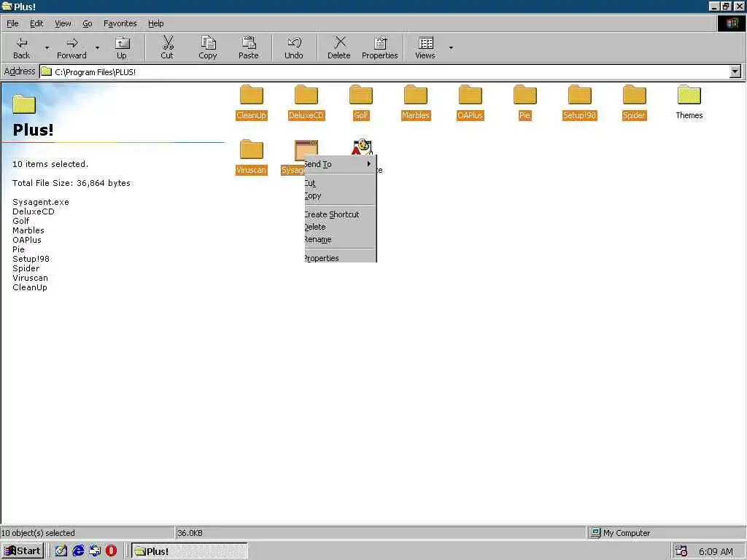
Task: Select the Spider folder
Action: 635,102
